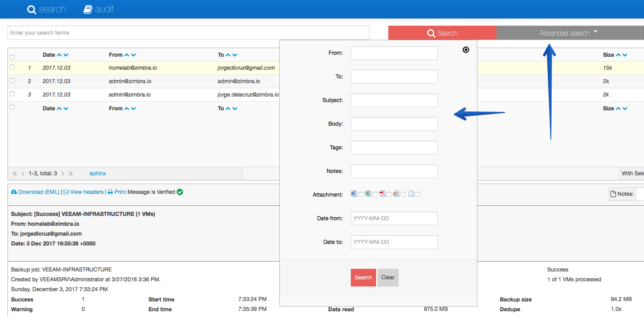
Task: Select checkbox for message row 3
Action: (12, 94)
